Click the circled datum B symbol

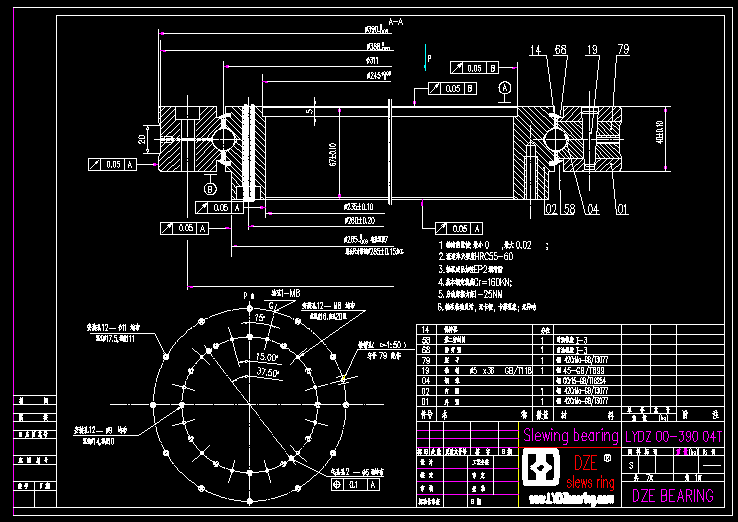tap(210, 187)
